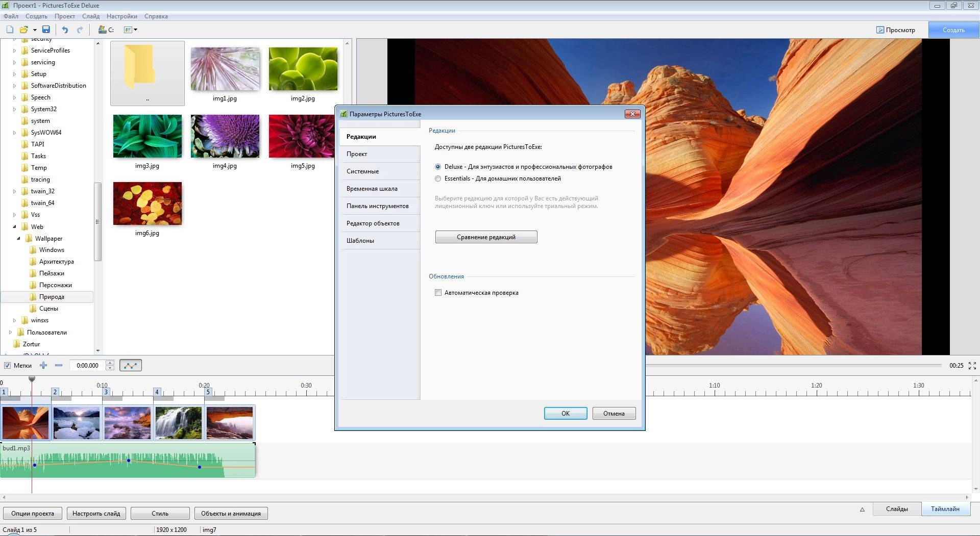The image size is (980, 536).
Task: Click the triangle icon beside Слайды
Action: (862, 509)
